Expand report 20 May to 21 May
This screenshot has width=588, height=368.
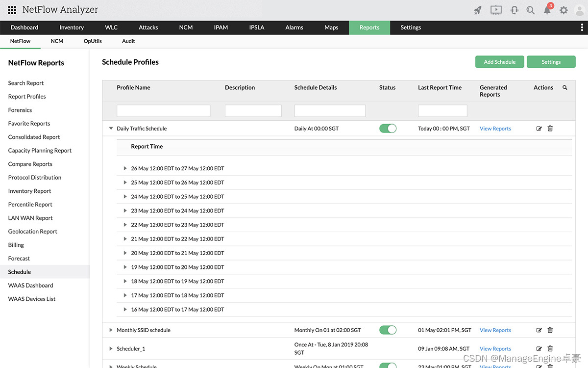coord(125,253)
